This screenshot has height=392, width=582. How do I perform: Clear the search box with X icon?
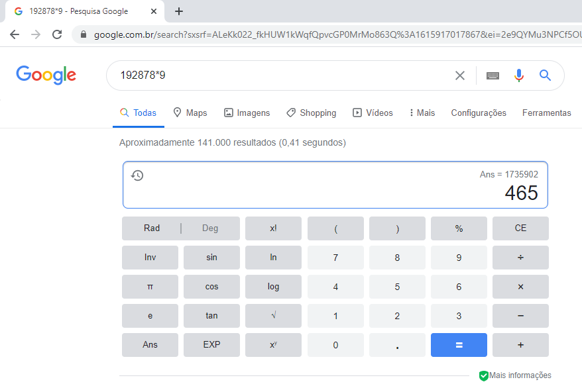click(x=460, y=75)
